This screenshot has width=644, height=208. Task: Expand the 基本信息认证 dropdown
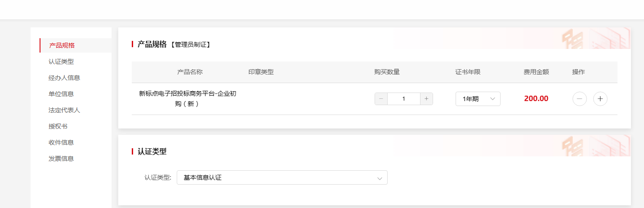pos(282,177)
